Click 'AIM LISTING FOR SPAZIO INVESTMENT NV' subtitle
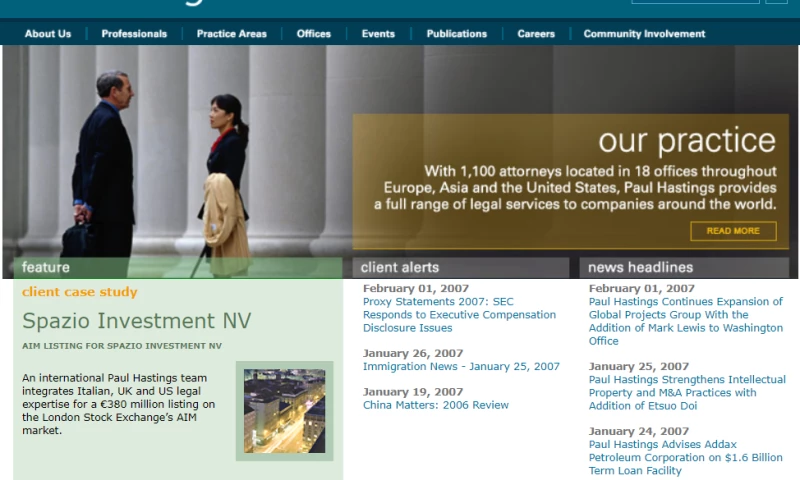Screen dimensions: 800x480 (122, 346)
